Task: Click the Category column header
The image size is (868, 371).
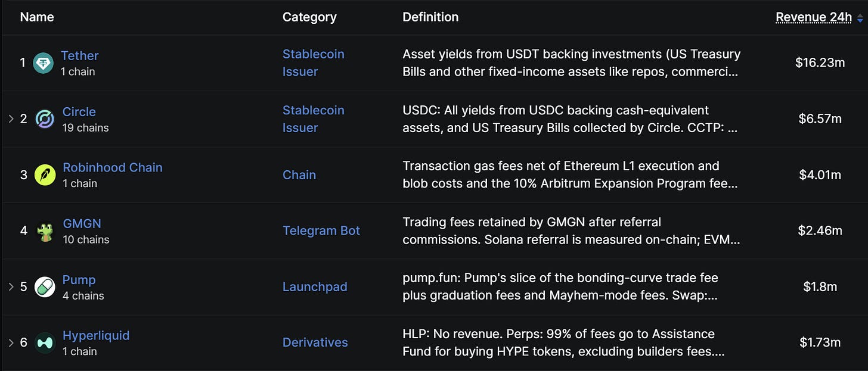Action: tap(309, 17)
